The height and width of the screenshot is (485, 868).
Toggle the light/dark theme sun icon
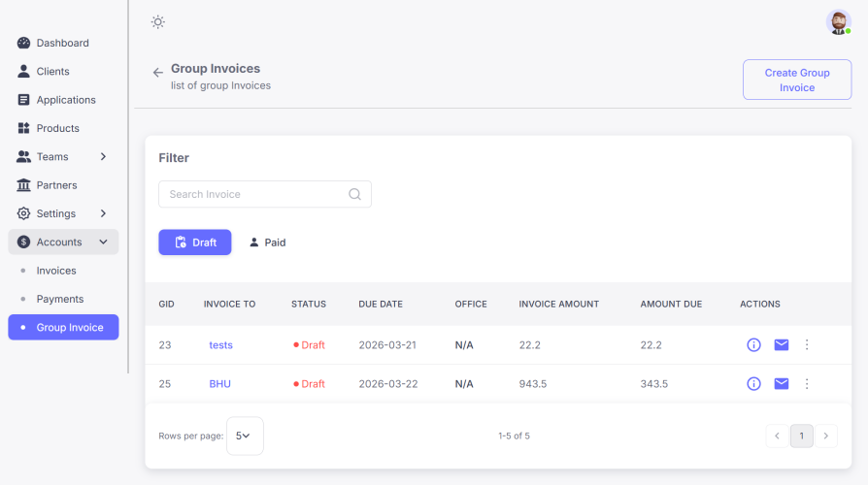click(158, 22)
